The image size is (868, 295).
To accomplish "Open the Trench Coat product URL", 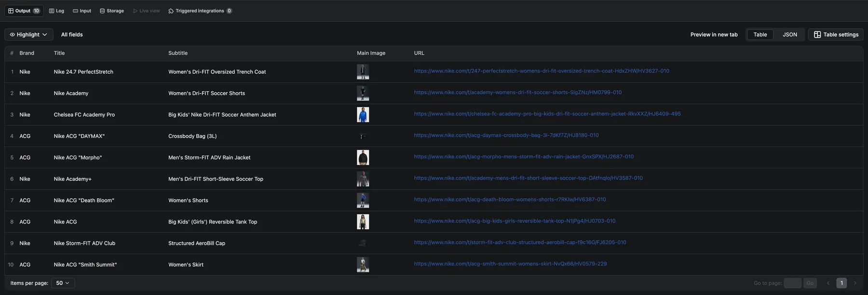I will 542,71.
